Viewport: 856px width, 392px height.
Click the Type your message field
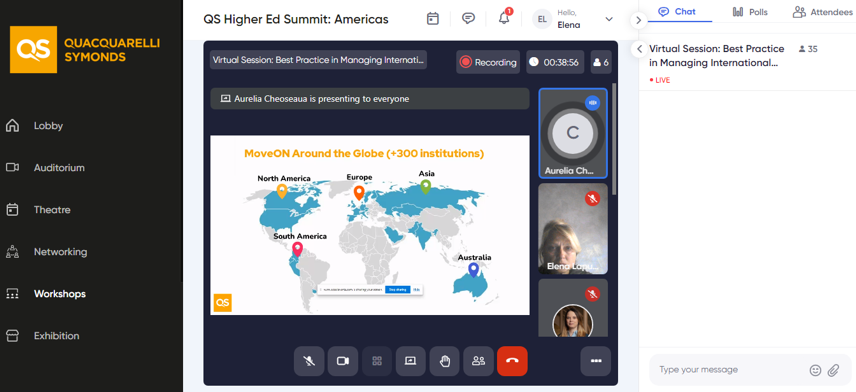pyautogui.click(x=732, y=370)
